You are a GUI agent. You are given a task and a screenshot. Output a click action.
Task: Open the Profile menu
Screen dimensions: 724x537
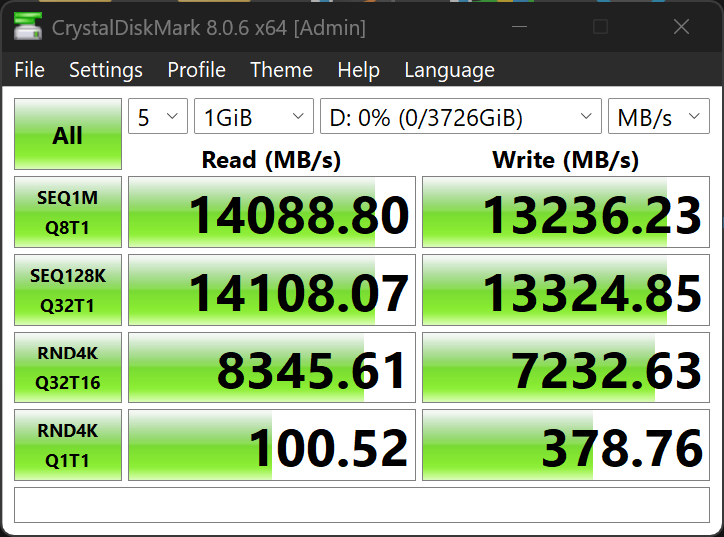pyautogui.click(x=196, y=70)
